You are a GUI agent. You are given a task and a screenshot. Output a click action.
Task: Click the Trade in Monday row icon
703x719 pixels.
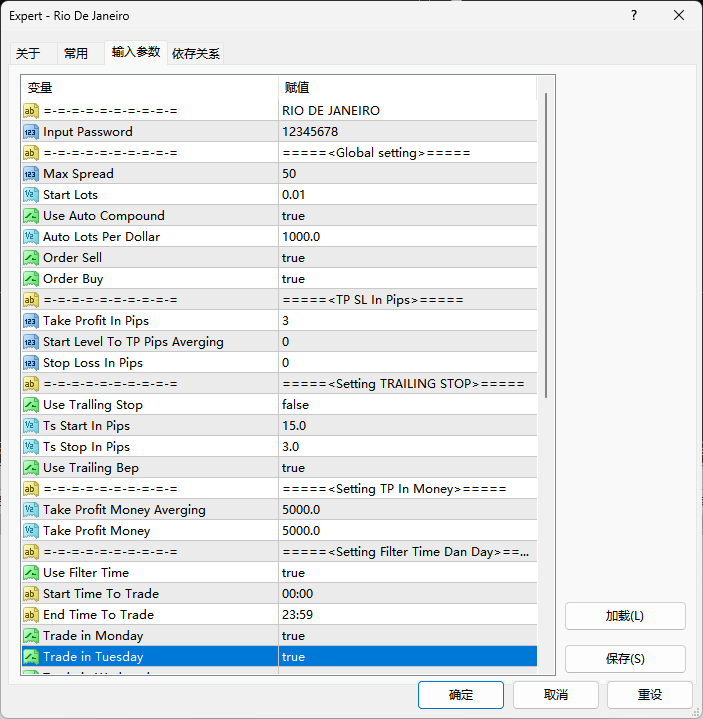pyautogui.click(x=31, y=636)
